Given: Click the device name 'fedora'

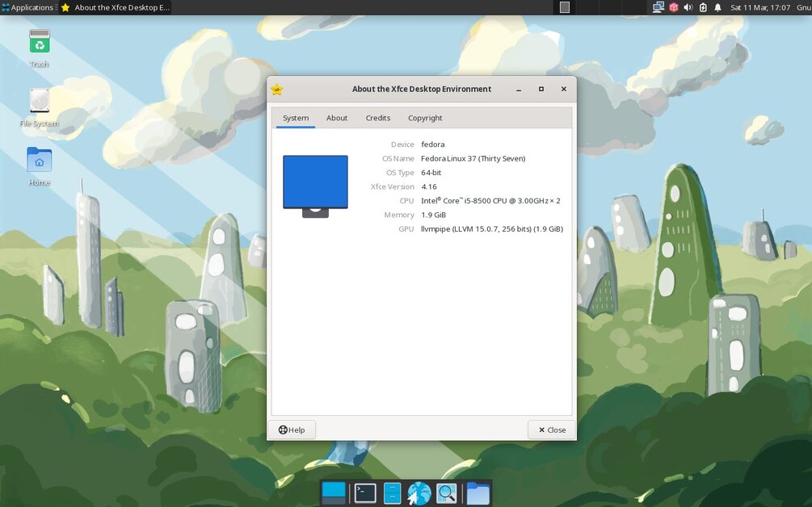Looking at the screenshot, I should click(x=433, y=145).
